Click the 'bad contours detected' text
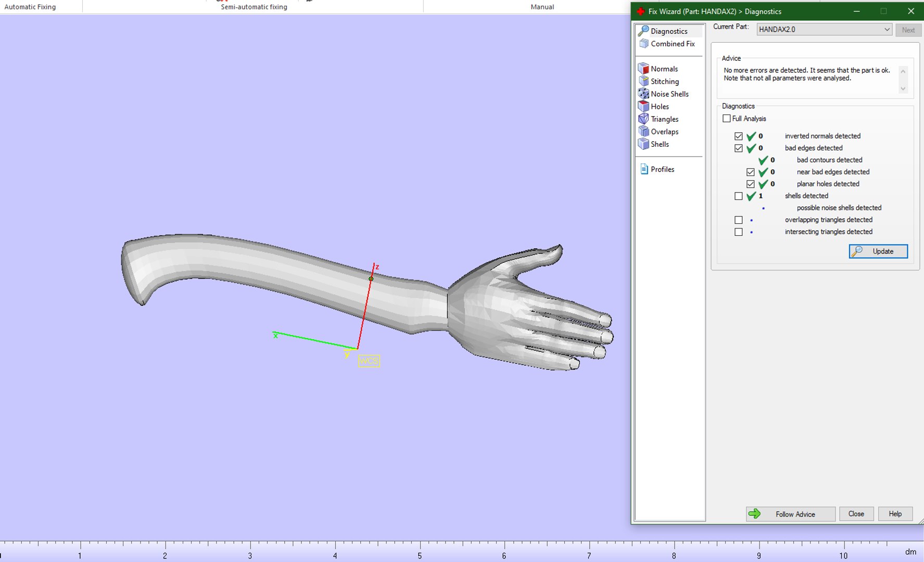Viewport: 924px width, 562px height. [829, 160]
